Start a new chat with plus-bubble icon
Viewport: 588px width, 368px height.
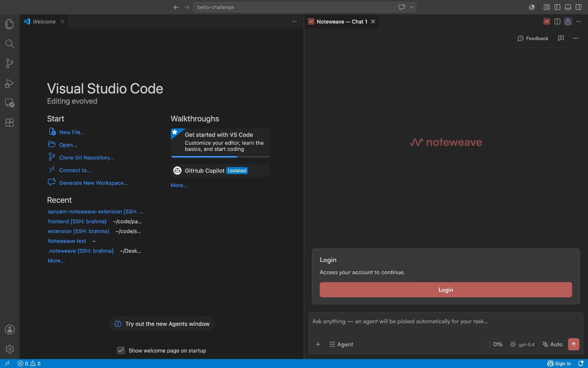tap(561, 38)
